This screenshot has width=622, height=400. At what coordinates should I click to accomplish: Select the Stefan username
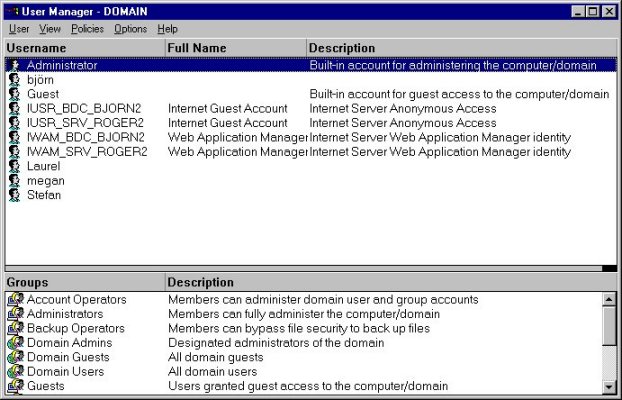pyautogui.click(x=44, y=195)
